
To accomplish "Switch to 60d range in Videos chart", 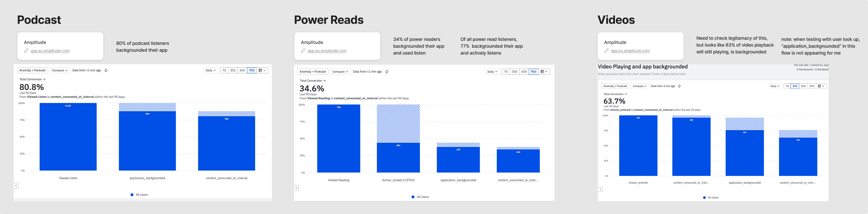I will tap(803, 86).
